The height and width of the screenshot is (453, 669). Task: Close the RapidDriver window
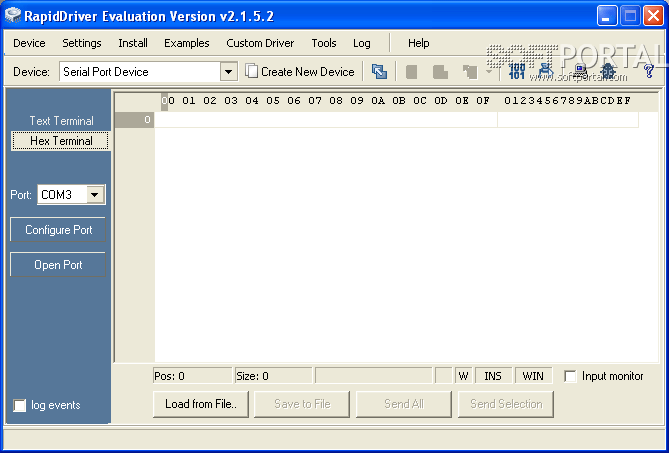pyautogui.click(x=654, y=16)
